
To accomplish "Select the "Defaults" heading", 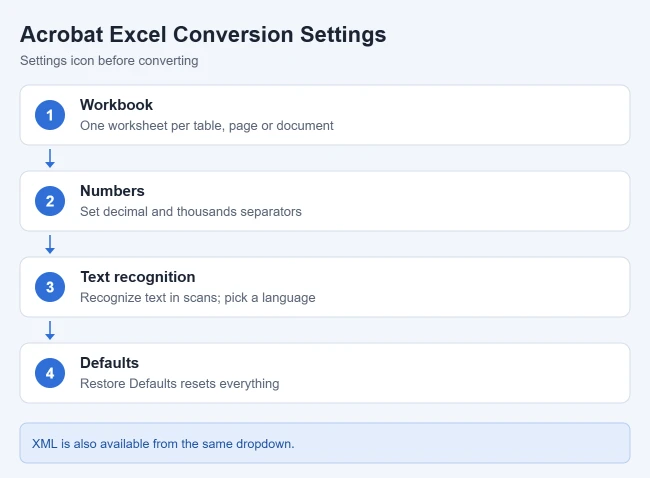I will (109, 363).
